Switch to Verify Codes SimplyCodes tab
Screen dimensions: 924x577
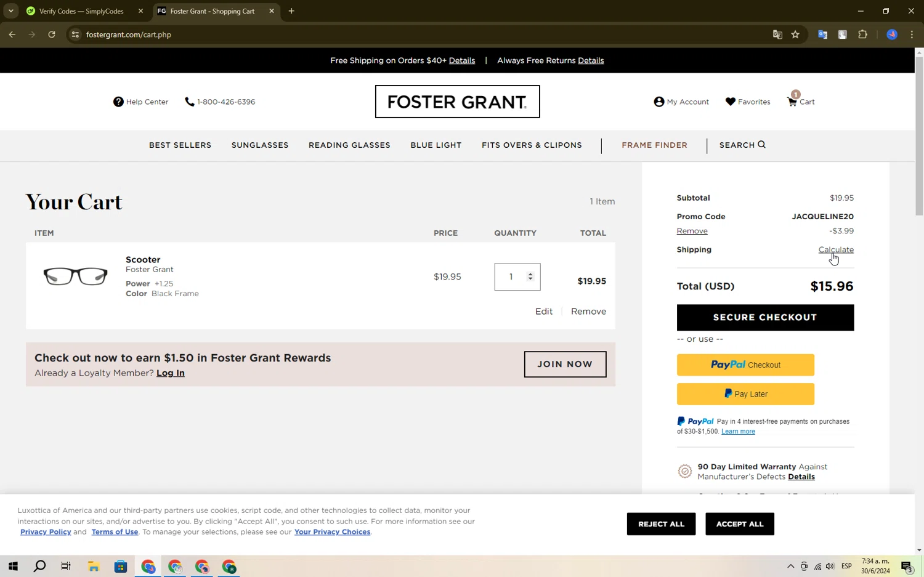[x=81, y=11]
